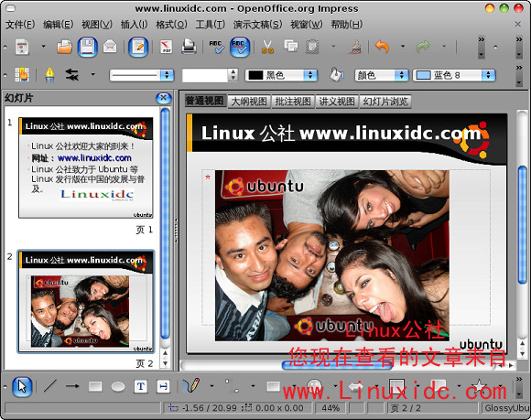This screenshot has width=531, height=420.
Task: Select slide 2 thumbnail
Action: click(86, 301)
